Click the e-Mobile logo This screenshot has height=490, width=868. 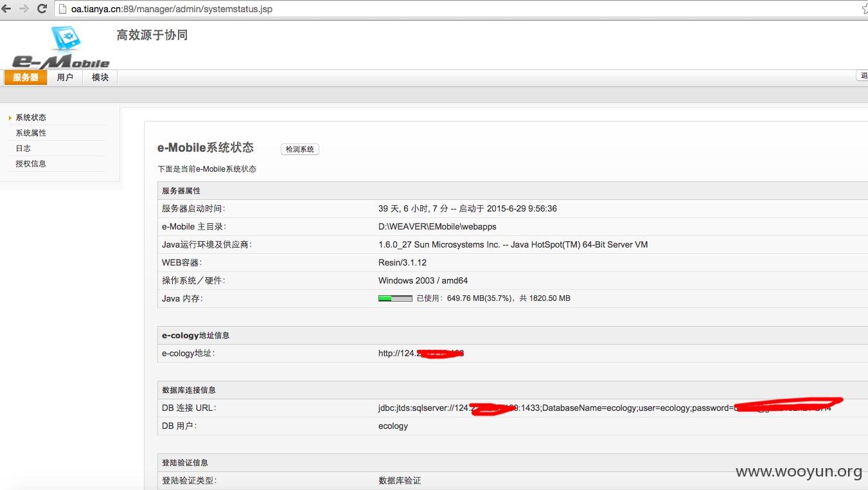[x=61, y=48]
